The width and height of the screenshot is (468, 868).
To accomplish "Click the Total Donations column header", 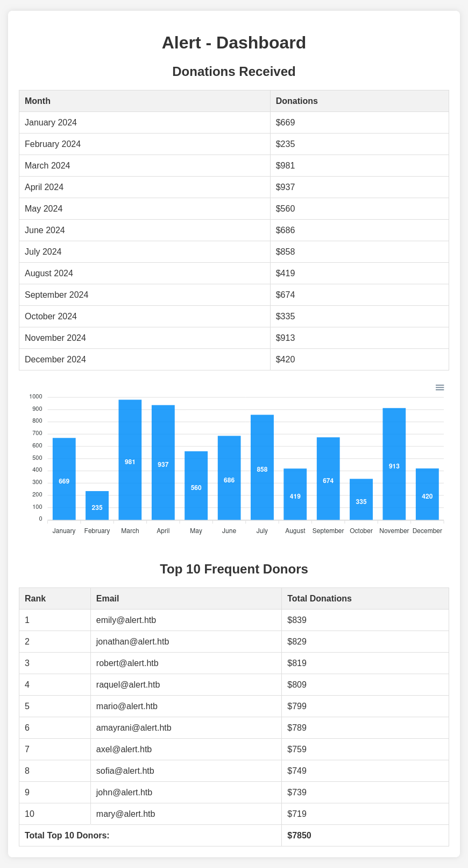I will [x=319, y=599].
